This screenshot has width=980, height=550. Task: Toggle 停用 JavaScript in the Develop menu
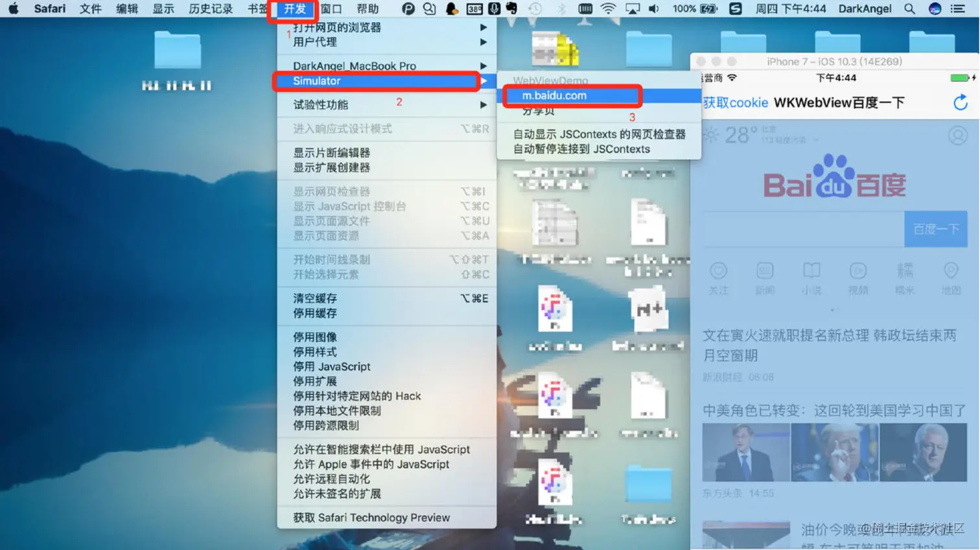(x=331, y=366)
